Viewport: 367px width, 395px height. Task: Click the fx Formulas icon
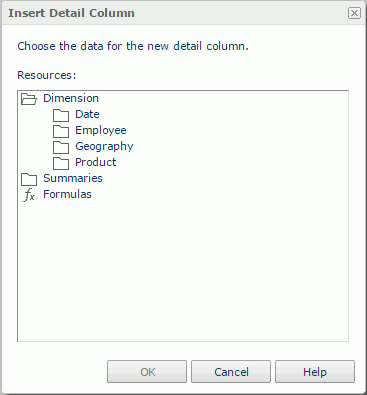click(29, 195)
